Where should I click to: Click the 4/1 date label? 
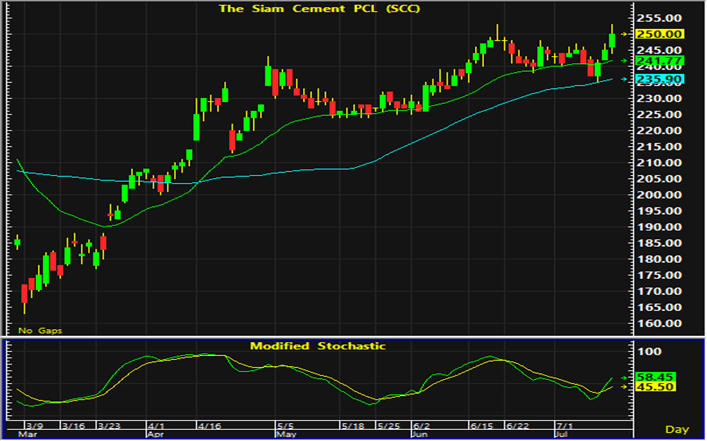click(x=156, y=426)
